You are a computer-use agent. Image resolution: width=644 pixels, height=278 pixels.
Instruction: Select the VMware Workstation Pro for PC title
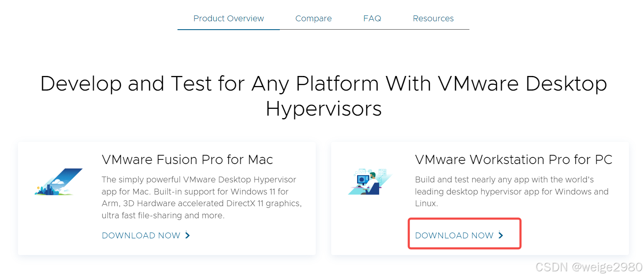tap(514, 159)
